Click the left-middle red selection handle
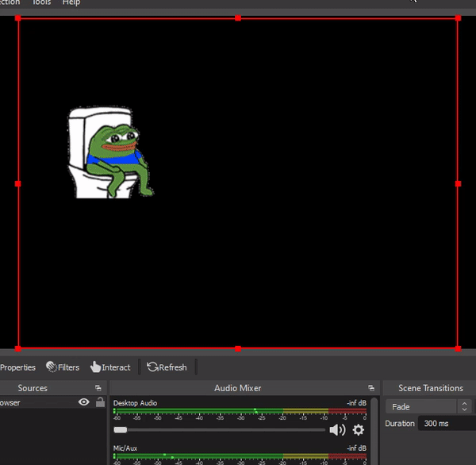Image resolution: width=476 pixels, height=465 pixels. (x=18, y=184)
